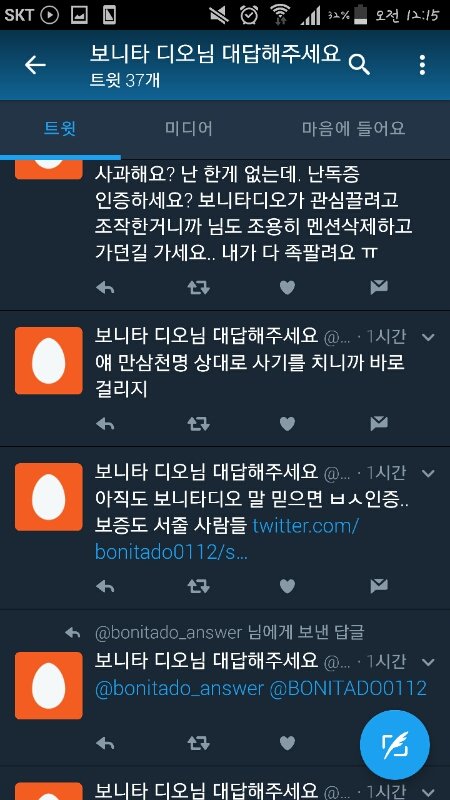Open the @BONITADO0112 mention
This screenshot has height=800, width=450.
347,689
